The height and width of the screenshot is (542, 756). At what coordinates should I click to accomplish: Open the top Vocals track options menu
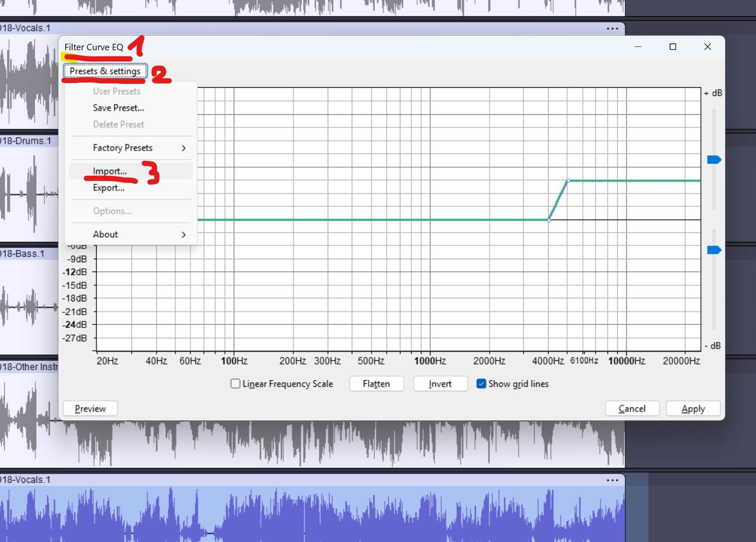click(x=612, y=29)
